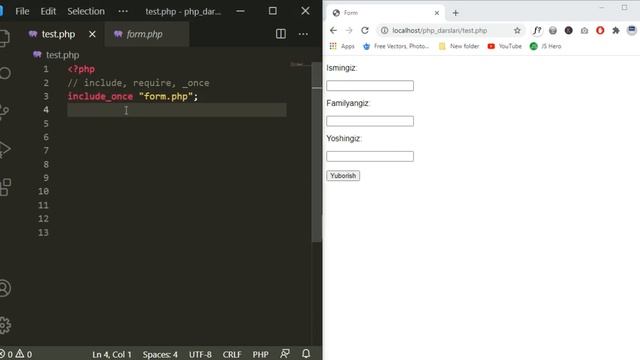Image resolution: width=640 pixels, height=360 pixels.
Task: Expand the hidden menus ellipsis in title bar
Action: tap(123, 11)
